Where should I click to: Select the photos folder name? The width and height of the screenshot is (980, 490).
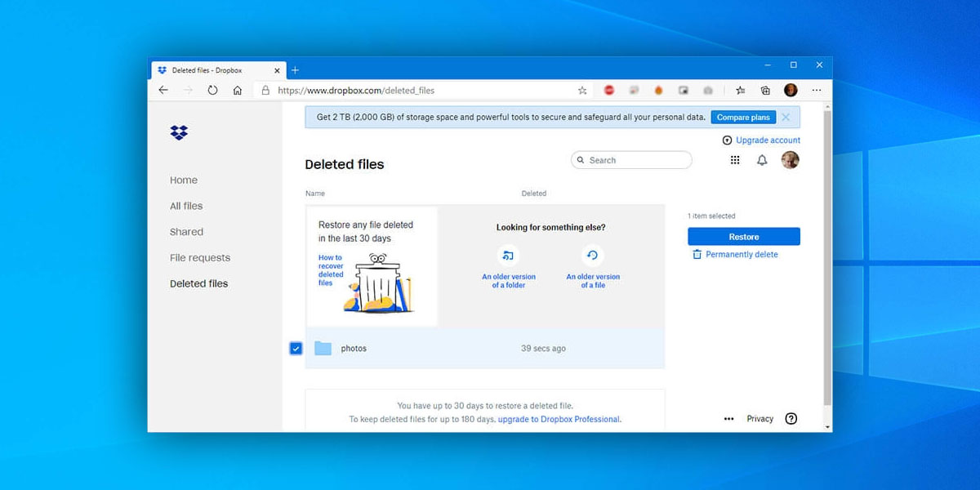coord(354,349)
